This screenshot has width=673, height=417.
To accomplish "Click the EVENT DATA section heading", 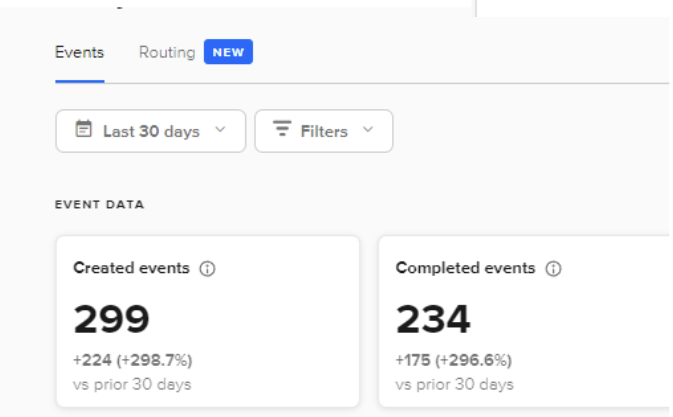I will (99, 205).
